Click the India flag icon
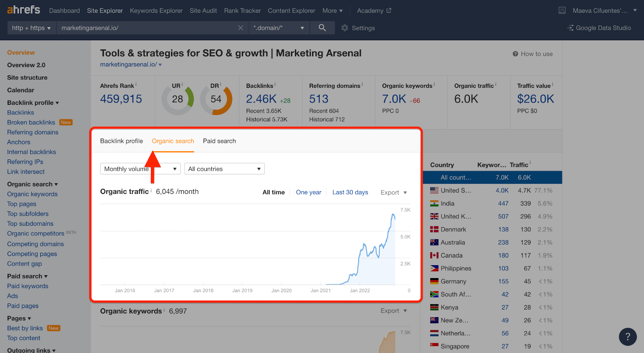The image size is (644, 353). 434,203
